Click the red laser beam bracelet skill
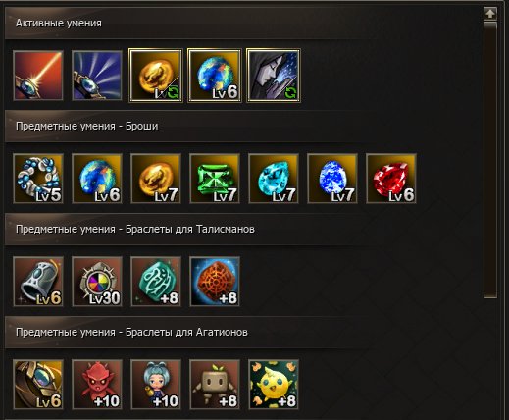 pyautogui.click(x=38, y=76)
